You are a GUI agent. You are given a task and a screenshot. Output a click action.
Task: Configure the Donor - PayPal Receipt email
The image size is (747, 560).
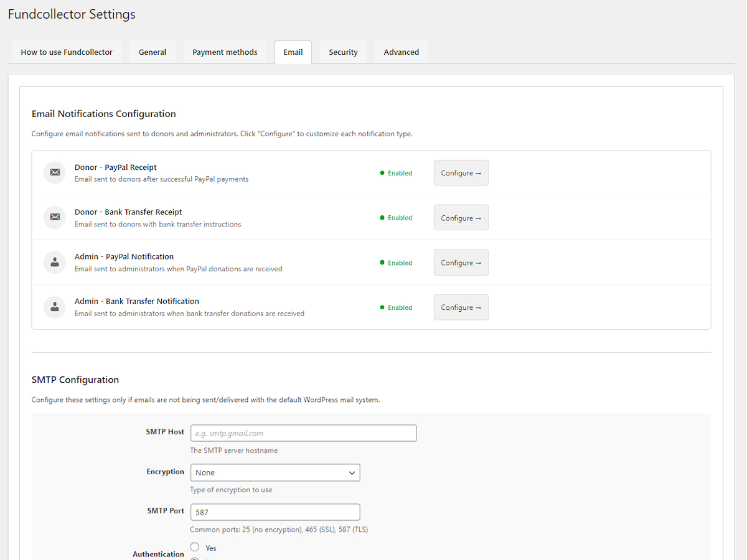pyautogui.click(x=461, y=173)
